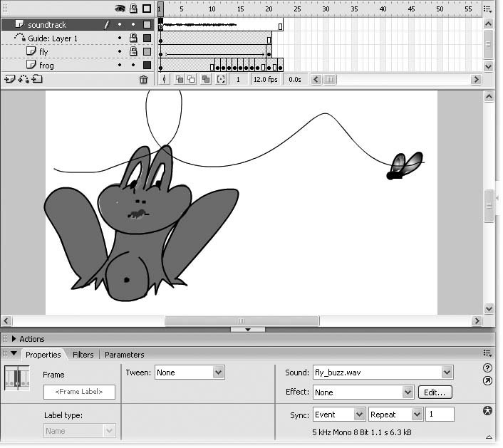Click the Insert Layer icon

pyautogui.click(x=10, y=80)
